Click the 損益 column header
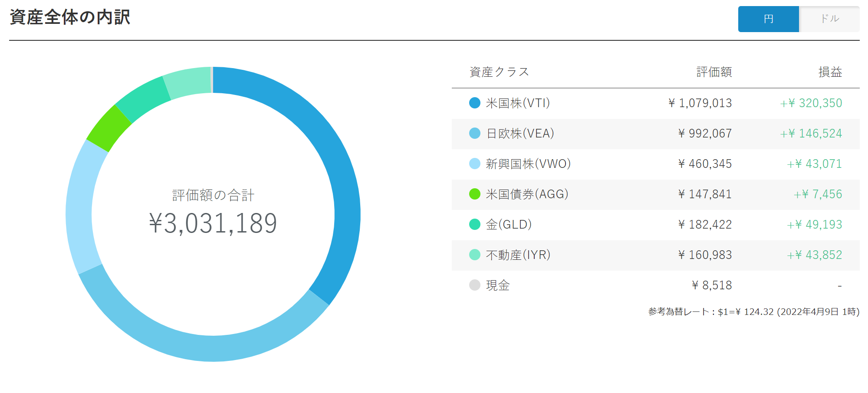 tap(830, 72)
